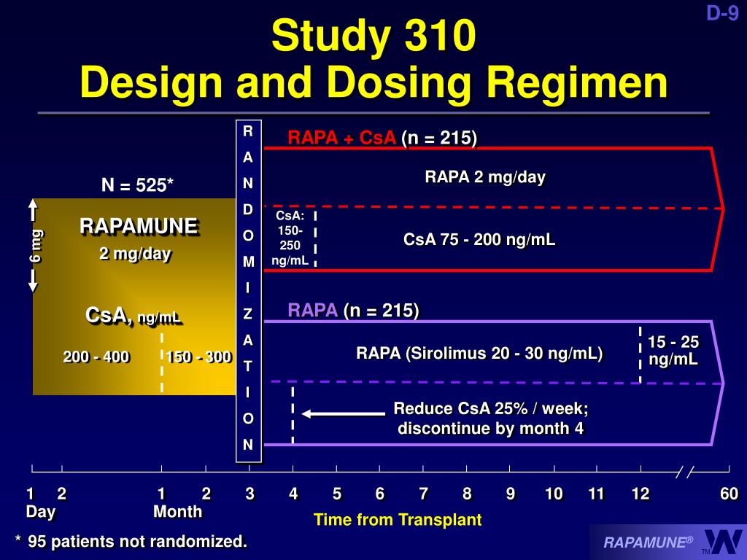The image size is (747, 560).
Task: Click the '150 - 300' CsA range
Action: (198, 357)
